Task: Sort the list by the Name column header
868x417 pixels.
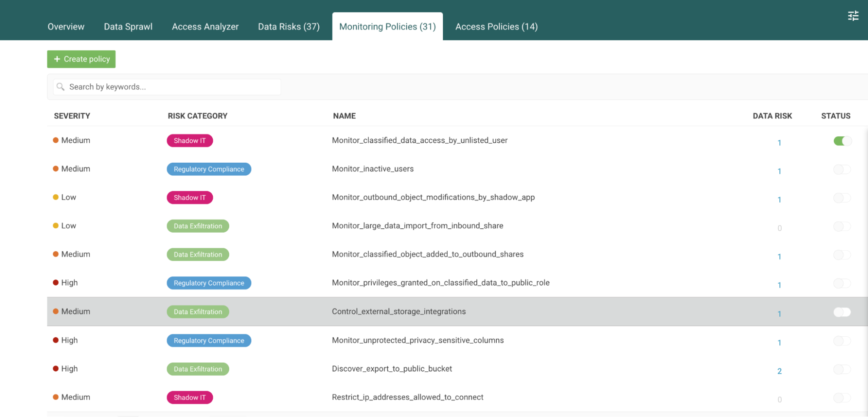Action: (x=344, y=116)
